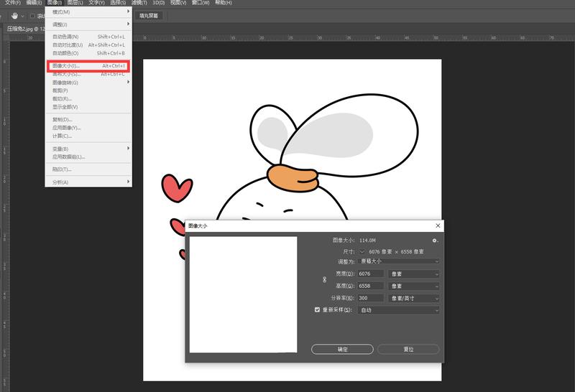Open the 调整为 preset dropdown
The width and height of the screenshot is (575, 392).
point(398,261)
